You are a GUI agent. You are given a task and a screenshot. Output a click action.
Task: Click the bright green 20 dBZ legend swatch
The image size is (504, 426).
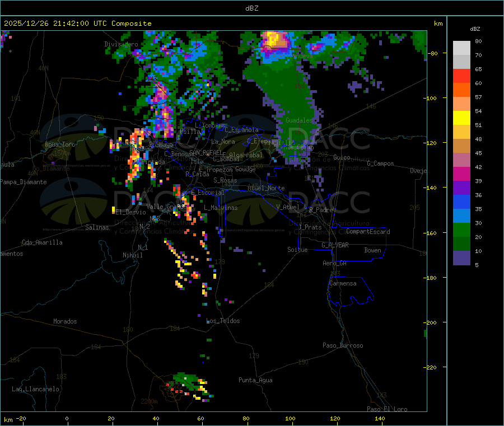(461, 230)
